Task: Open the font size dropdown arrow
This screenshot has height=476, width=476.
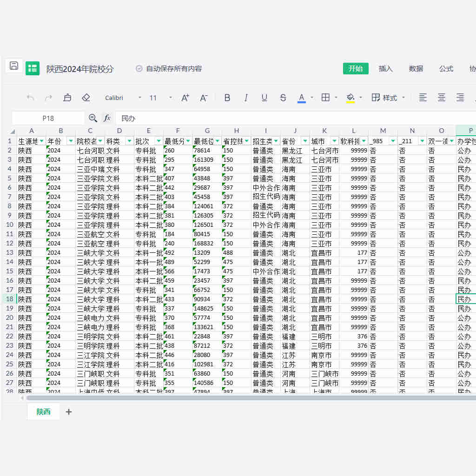Action: click(x=171, y=98)
